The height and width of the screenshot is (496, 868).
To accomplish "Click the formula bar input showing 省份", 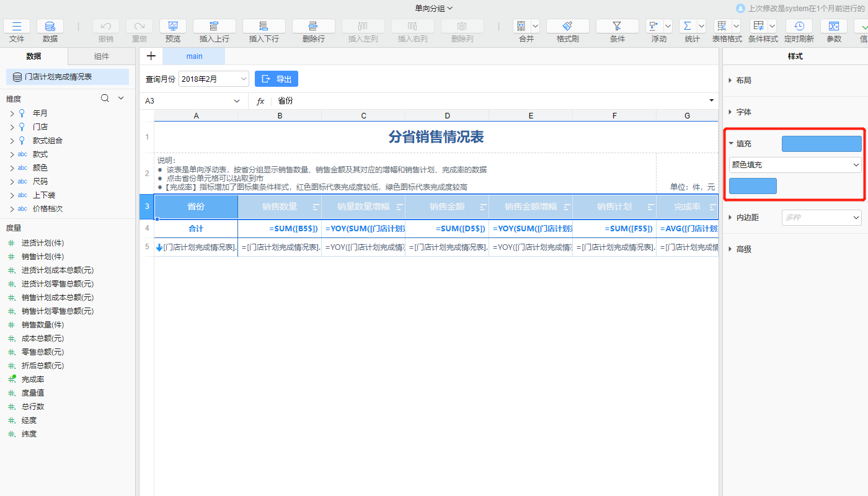I will [x=490, y=101].
